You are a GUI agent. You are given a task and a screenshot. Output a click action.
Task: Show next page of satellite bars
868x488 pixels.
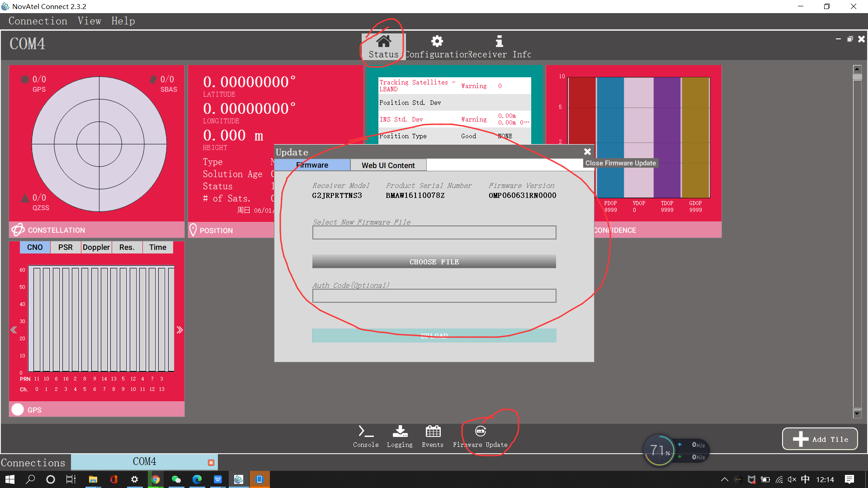click(179, 329)
